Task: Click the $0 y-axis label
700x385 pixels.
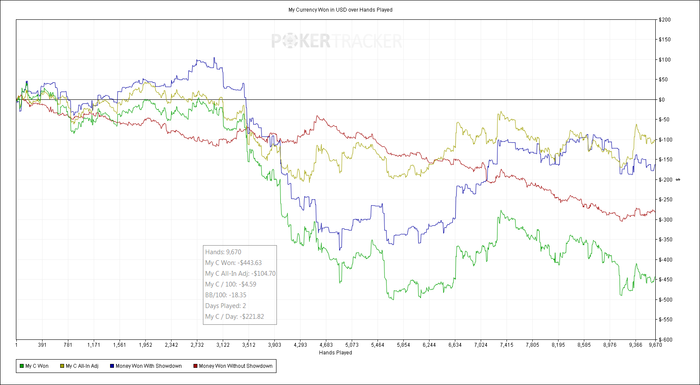Action: click(x=661, y=100)
